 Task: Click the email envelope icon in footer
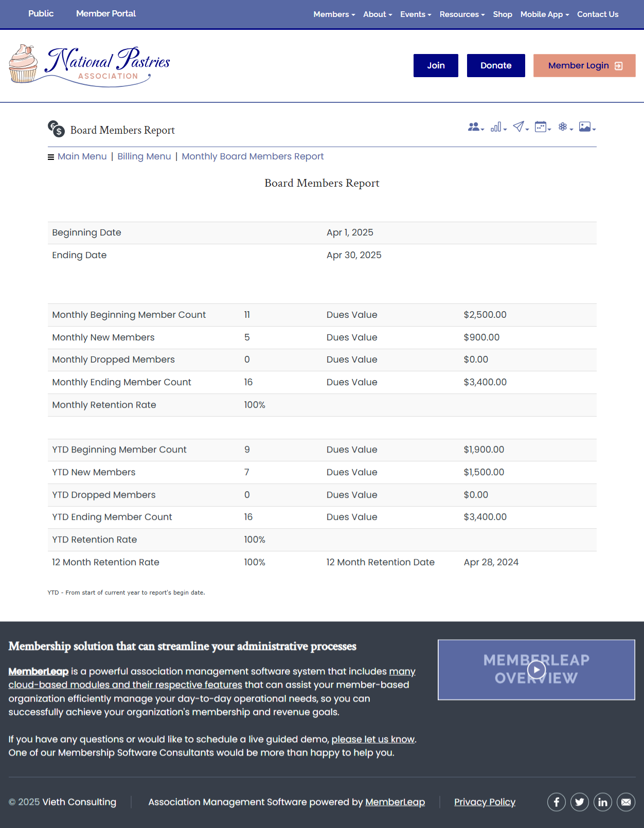(x=626, y=802)
